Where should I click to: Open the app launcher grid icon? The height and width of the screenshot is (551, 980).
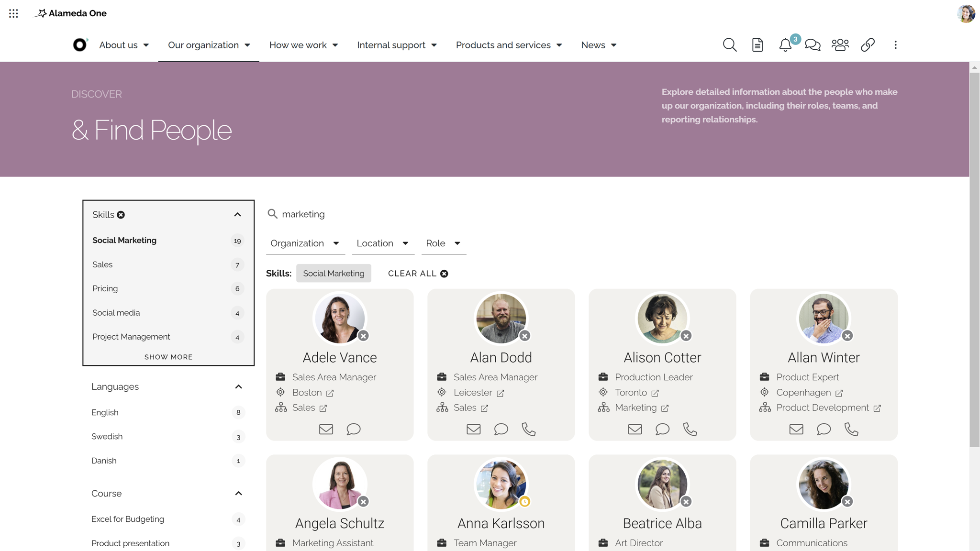(x=13, y=13)
